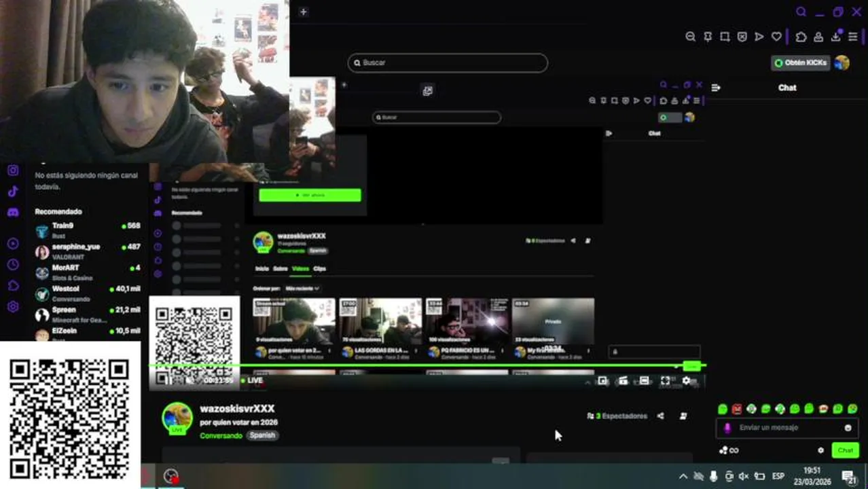Image resolution: width=868 pixels, height=489 pixels.
Task: Click the Obtén KICKs button
Action: (801, 62)
